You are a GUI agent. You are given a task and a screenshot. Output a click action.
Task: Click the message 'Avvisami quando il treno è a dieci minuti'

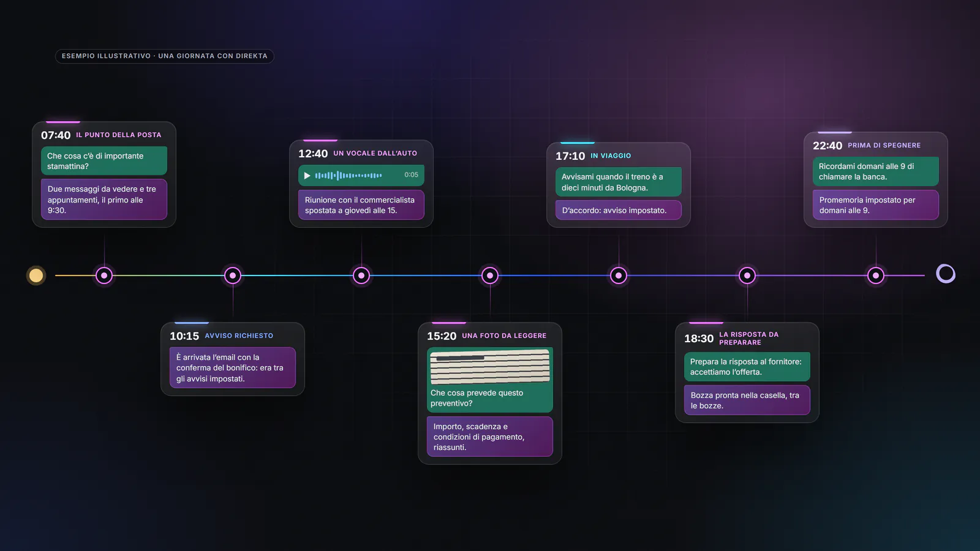pos(619,182)
